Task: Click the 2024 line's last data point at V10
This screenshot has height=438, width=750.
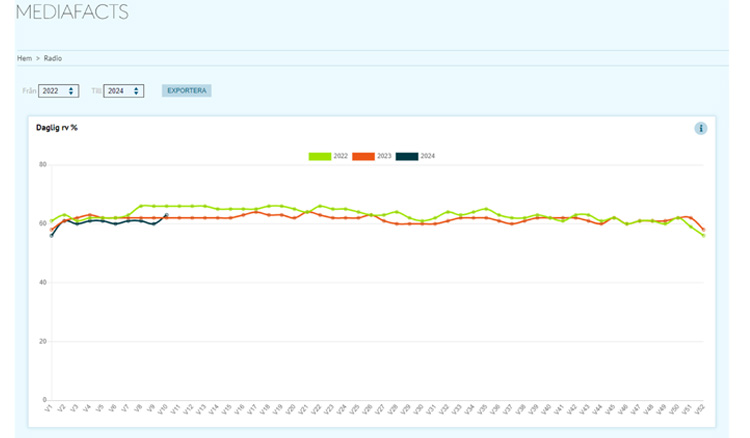Action: 166,215
